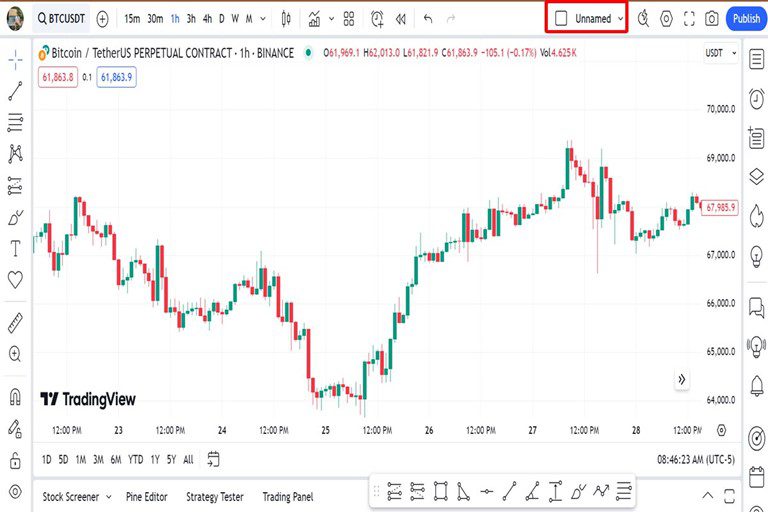Select the brush drawing tool in the left toolbar
Viewport: 768px width, 512px height.
(x=15, y=218)
